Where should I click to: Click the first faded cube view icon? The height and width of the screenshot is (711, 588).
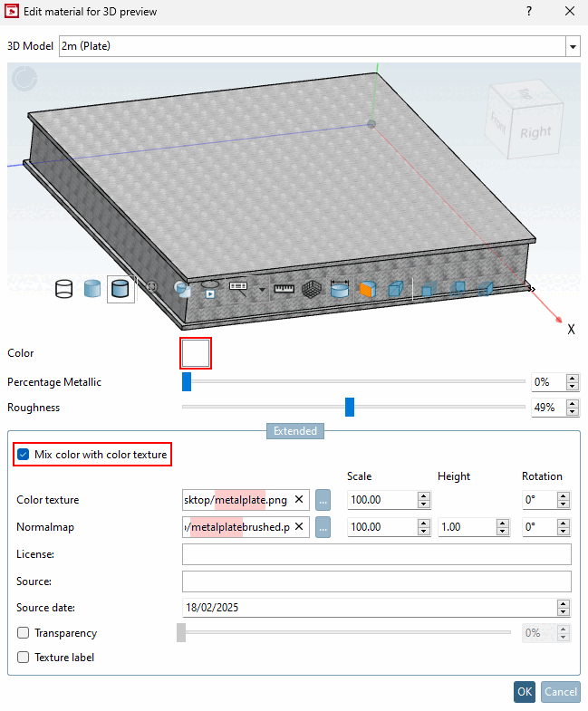point(429,289)
